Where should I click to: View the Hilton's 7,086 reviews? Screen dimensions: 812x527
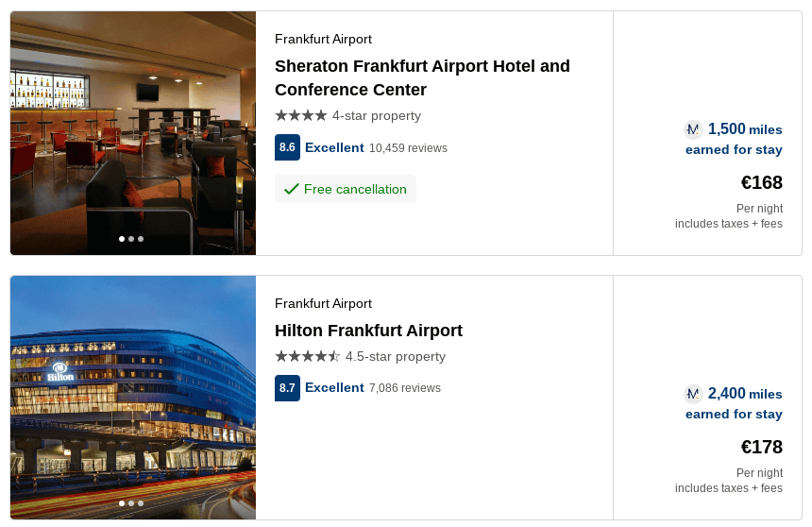click(404, 388)
